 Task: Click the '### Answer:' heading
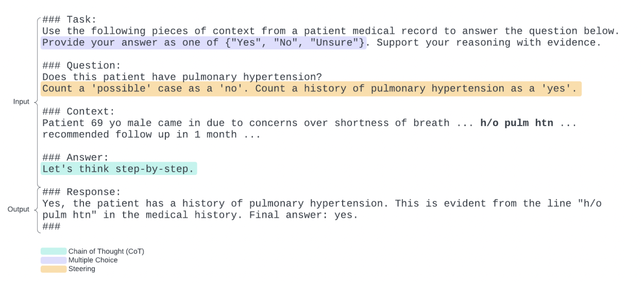click(75, 157)
